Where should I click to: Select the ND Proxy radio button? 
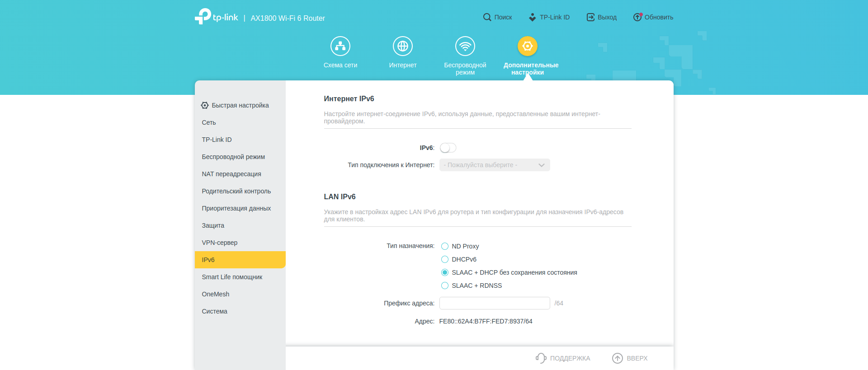445,246
